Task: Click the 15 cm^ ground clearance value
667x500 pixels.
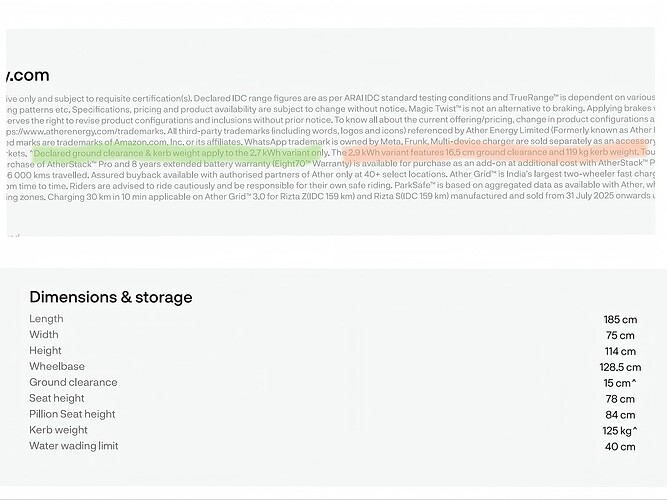Action: [x=620, y=383]
